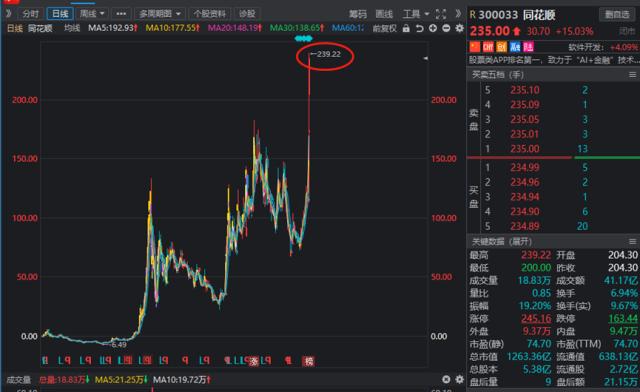Open volume panel settings gear icon

(460, 380)
